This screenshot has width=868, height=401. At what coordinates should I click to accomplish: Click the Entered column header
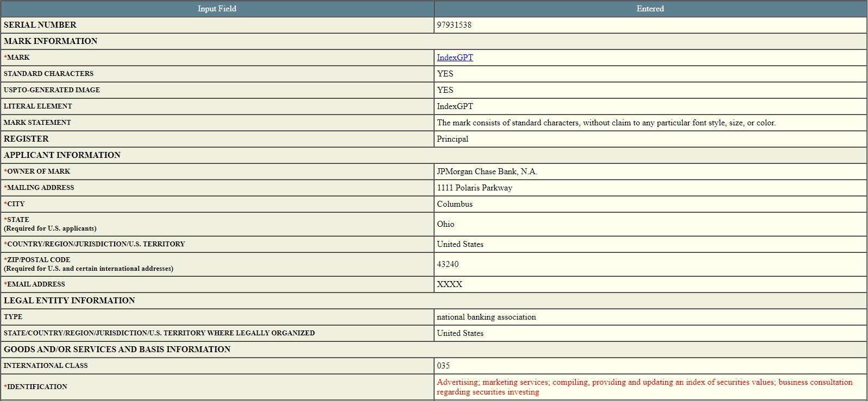[x=650, y=9]
